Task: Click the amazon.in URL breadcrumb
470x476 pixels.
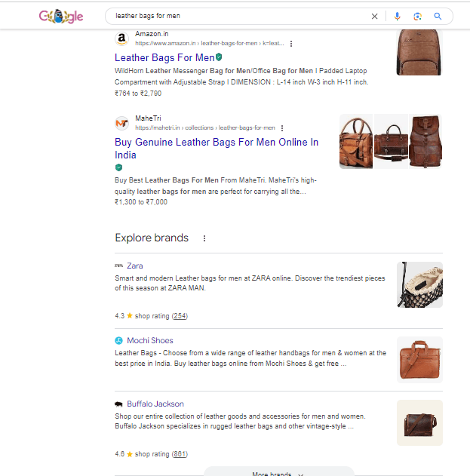Action: [x=210, y=44]
